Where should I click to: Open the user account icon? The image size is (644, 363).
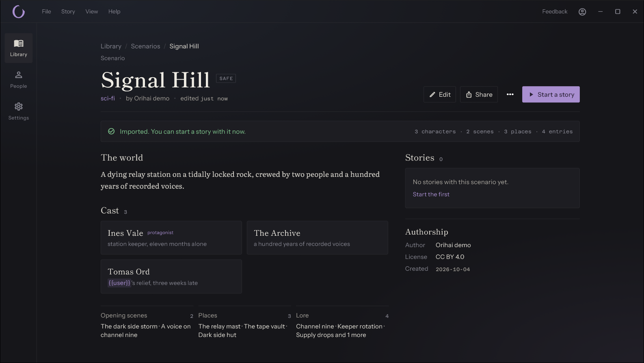tap(582, 12)
